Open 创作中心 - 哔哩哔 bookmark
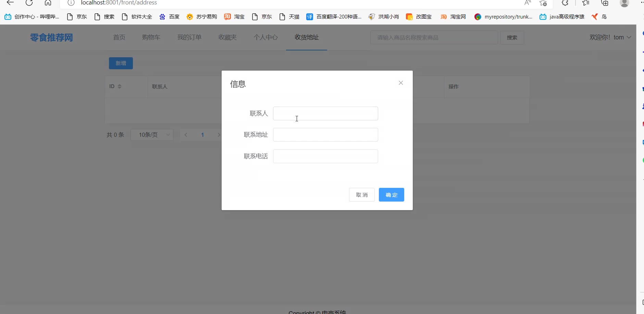Screen dimensions: 644x314 coord(32,17)
